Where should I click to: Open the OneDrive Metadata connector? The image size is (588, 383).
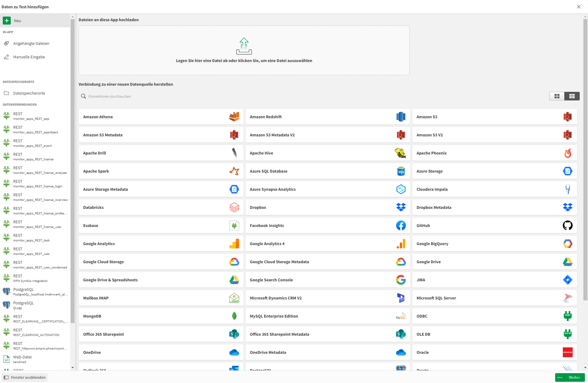pyautogui.click(x=328, y=352)
